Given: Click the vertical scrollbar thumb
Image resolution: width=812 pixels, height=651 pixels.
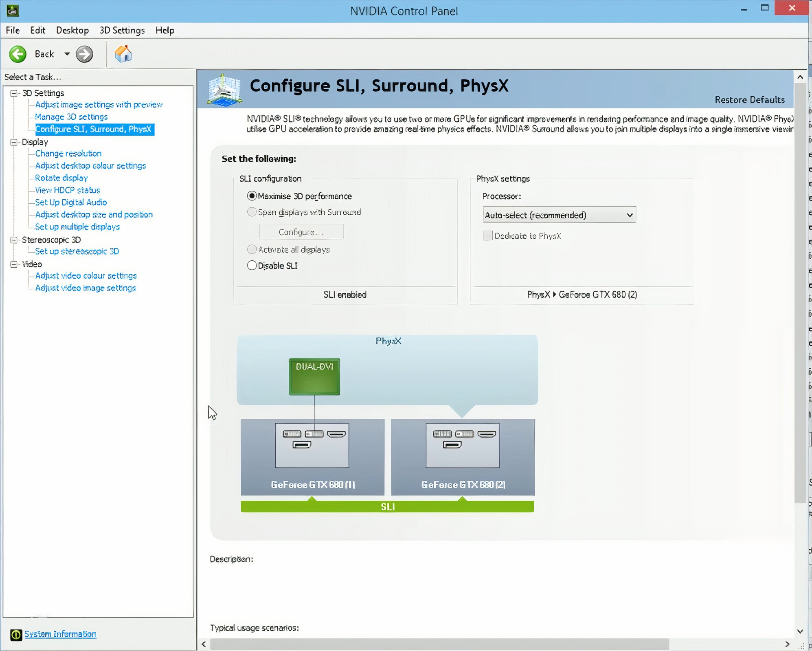Looking at the screenshot, I should (x=800, y=293).
